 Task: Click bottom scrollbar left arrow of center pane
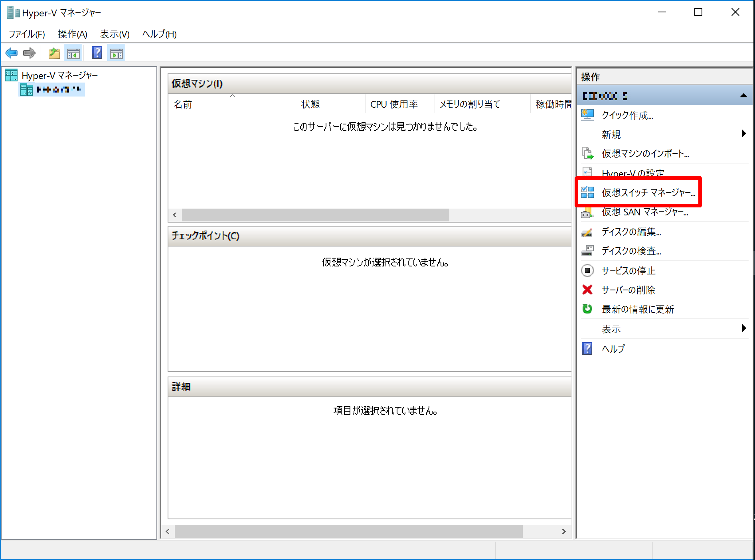[168, 531]
